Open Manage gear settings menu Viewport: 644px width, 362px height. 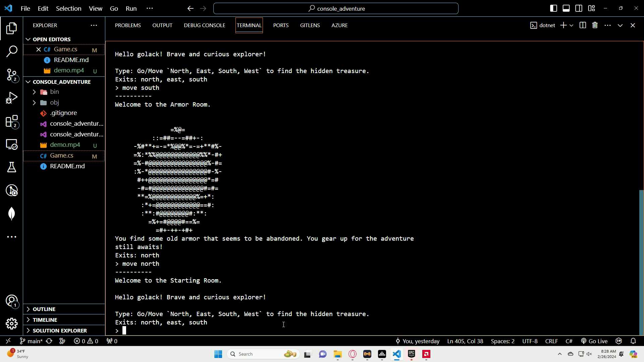(12, 323)
